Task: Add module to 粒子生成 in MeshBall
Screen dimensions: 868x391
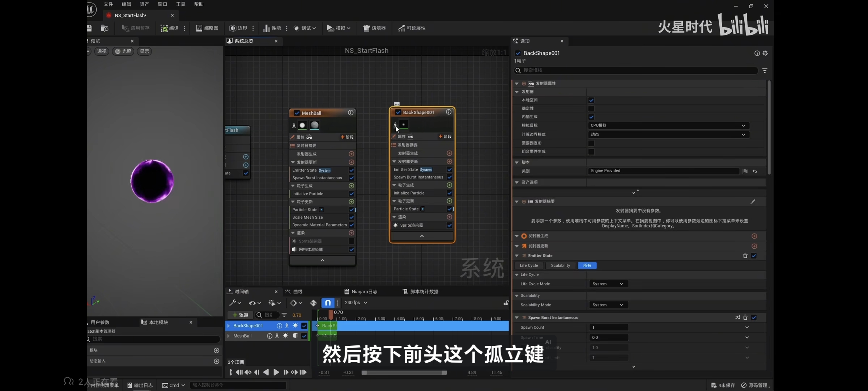Action: 351,186
